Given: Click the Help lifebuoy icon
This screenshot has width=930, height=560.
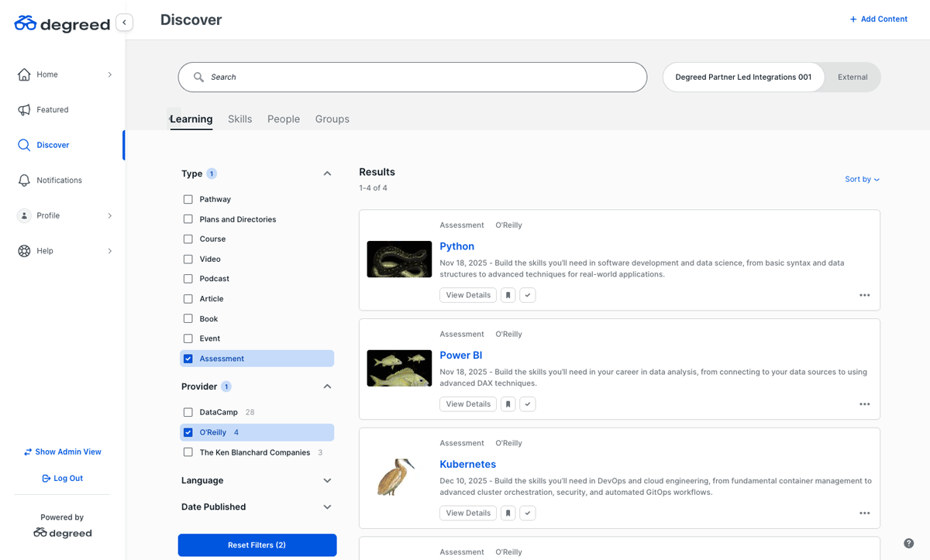Looking at the screenshot, I should [x=24, y=251].
